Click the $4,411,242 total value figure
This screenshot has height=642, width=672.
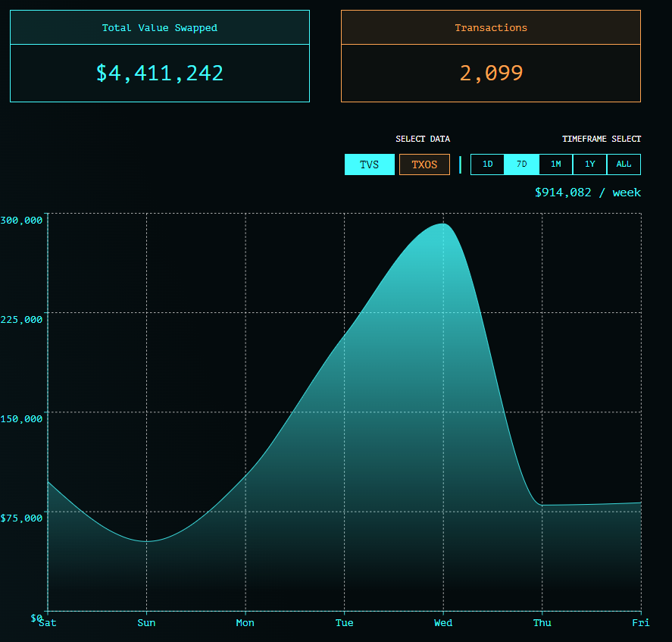point(160,73)
